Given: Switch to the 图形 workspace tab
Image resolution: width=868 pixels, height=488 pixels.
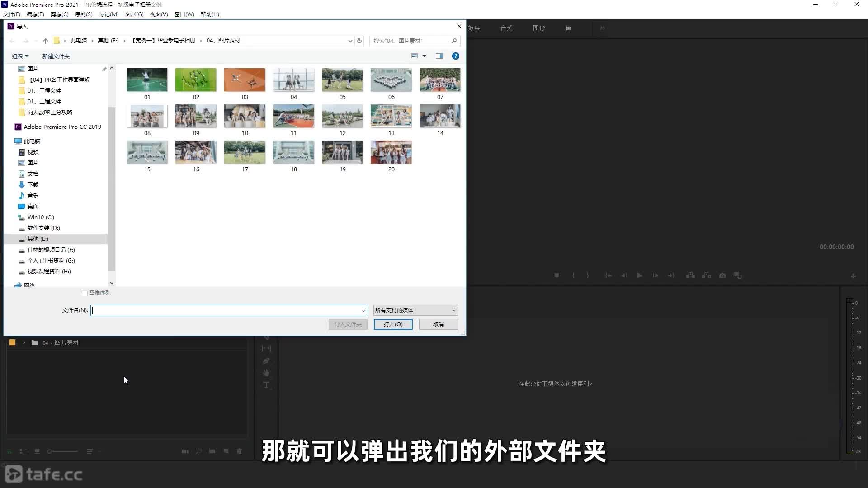Looking at the screenshot, I should click(539, 28).
